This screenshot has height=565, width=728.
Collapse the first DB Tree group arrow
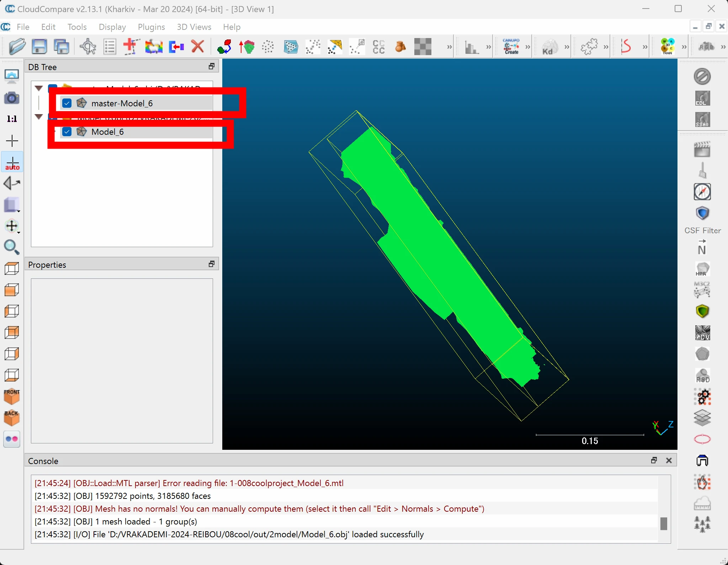[39, 87]
